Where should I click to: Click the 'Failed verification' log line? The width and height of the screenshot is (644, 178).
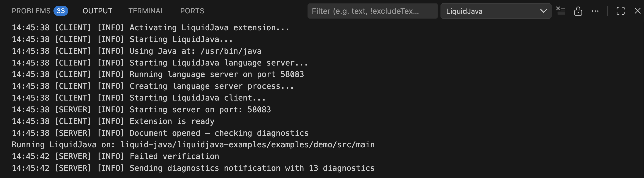pos(174,156)
